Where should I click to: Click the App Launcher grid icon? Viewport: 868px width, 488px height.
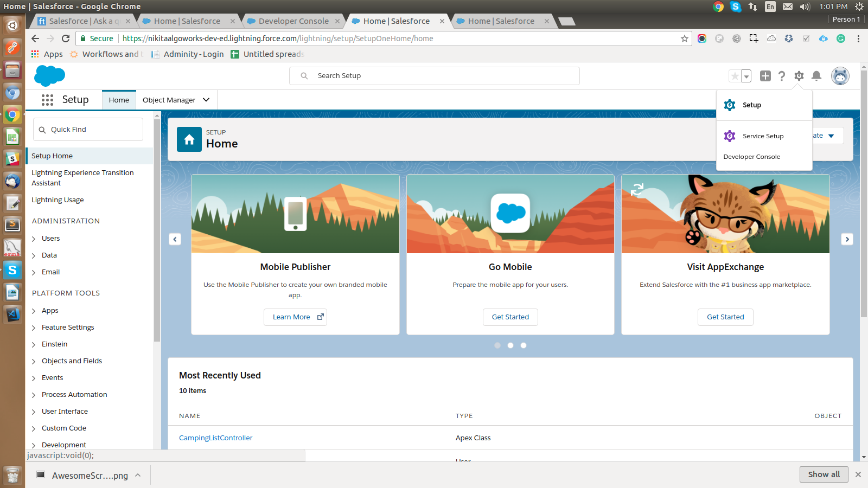47,100
